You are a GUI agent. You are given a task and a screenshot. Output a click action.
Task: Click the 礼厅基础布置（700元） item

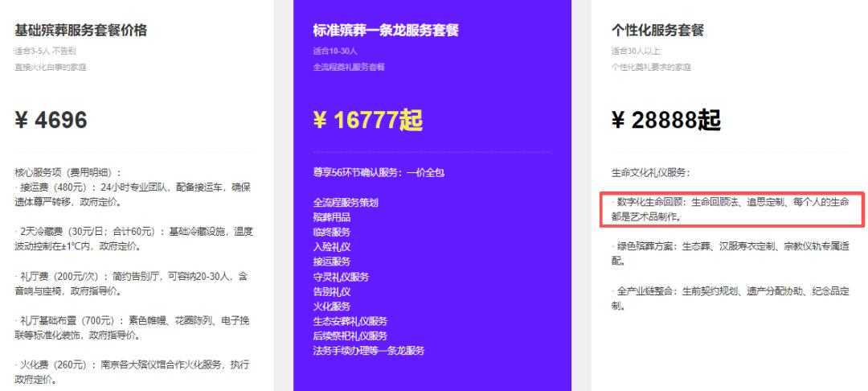(133, 327)
